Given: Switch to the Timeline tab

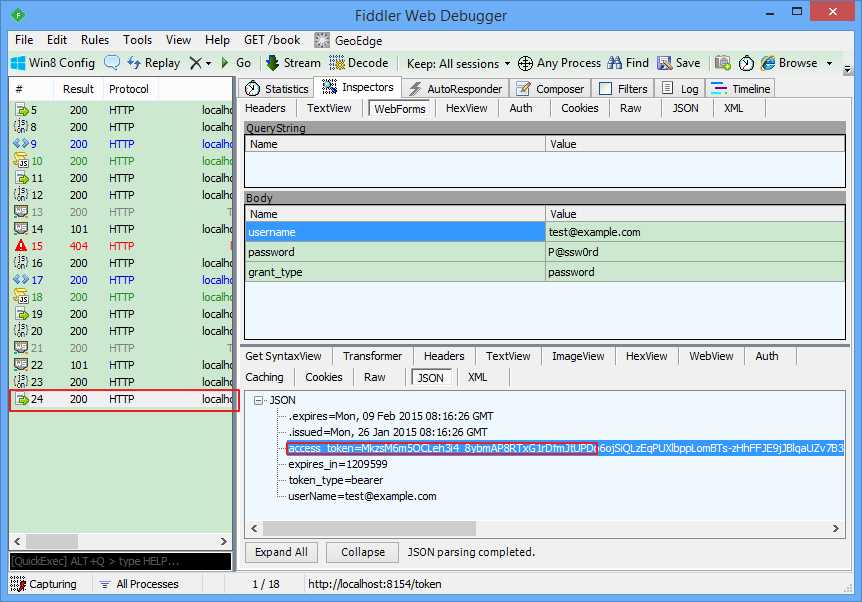Looking at the screenshot, I should [740, 89].
